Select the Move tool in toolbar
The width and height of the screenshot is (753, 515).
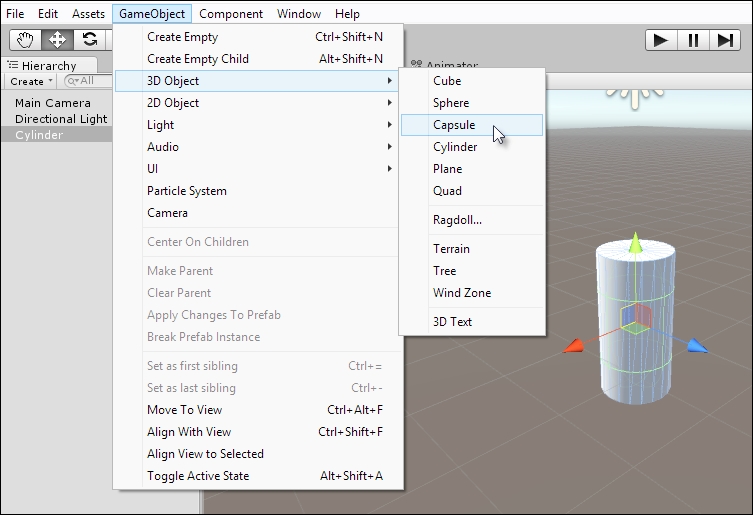tap(57, 40)
